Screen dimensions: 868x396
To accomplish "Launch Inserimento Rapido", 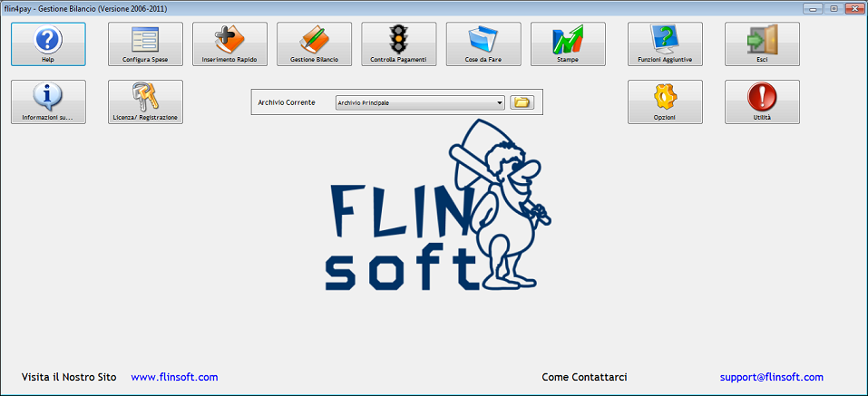I will [x=229, y=44].
